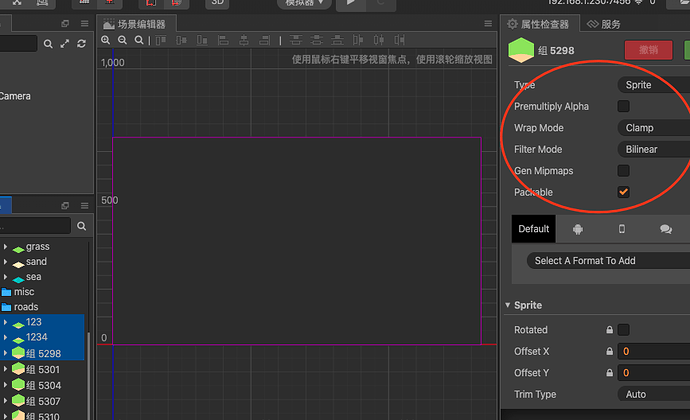The height and width of the screenshot is (420, 690).
Task: Expand the grass asset arrow
Action: (5, 247)
